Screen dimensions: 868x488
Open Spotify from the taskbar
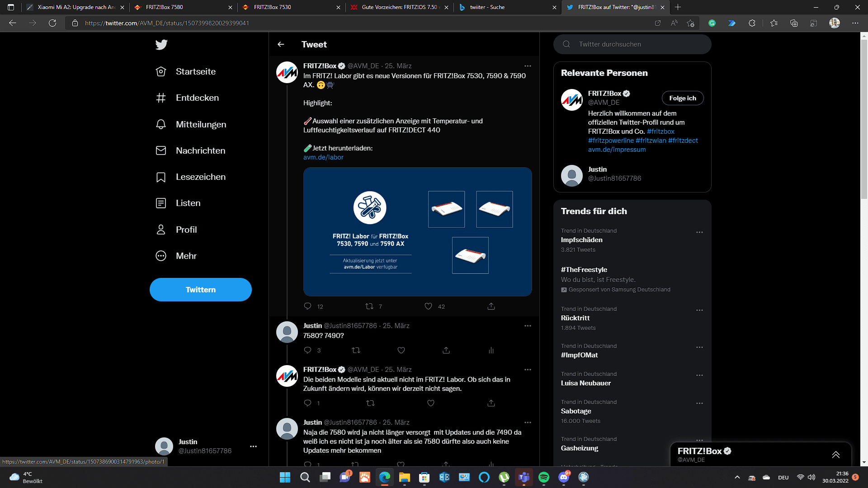coord(544,477)
